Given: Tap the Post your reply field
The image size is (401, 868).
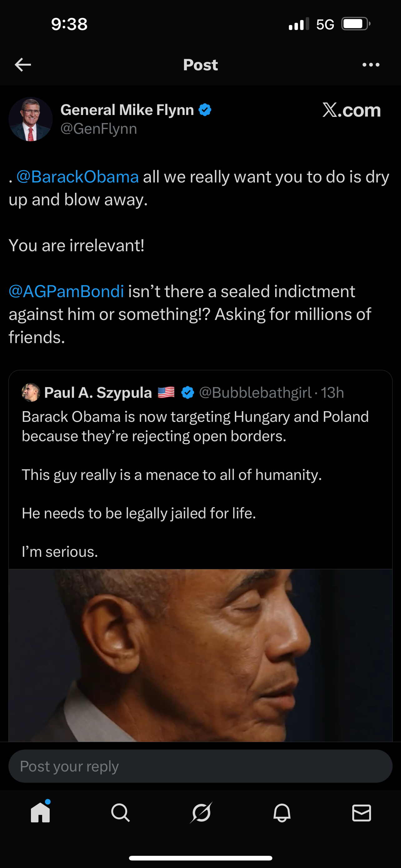Looking at the screenshot, I should coord(200,766).
